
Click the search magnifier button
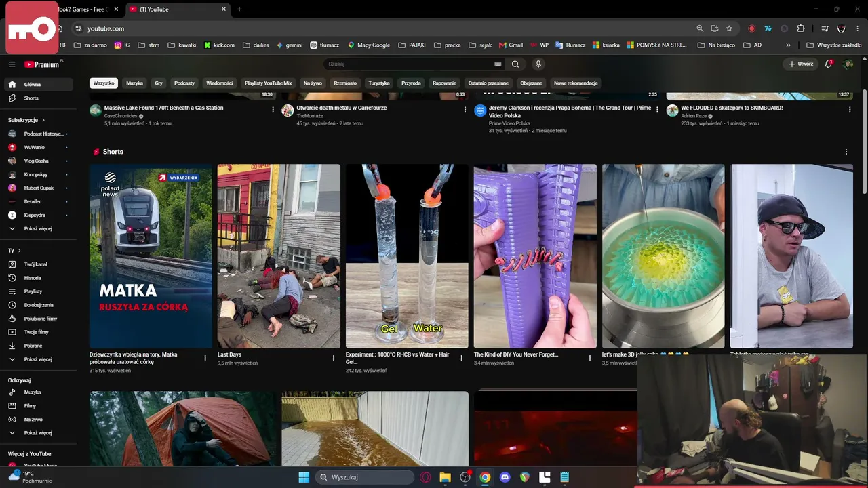point(515,64)
